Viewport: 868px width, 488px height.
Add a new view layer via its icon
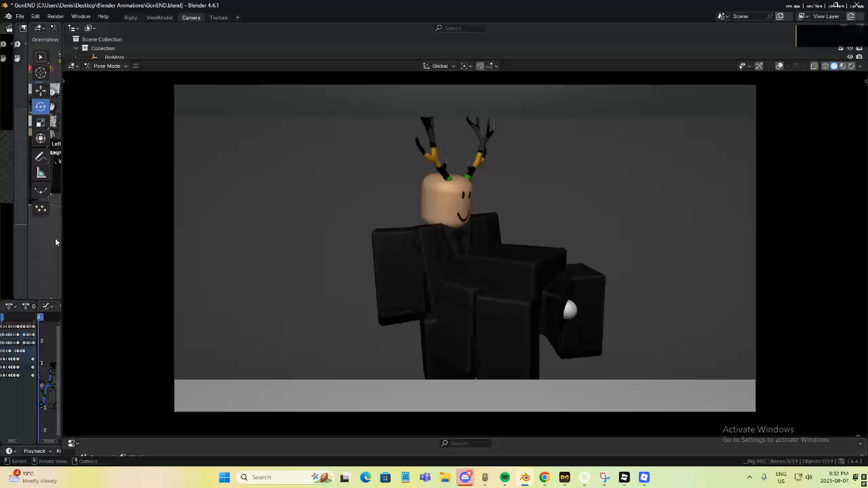[x=851, y=16]
